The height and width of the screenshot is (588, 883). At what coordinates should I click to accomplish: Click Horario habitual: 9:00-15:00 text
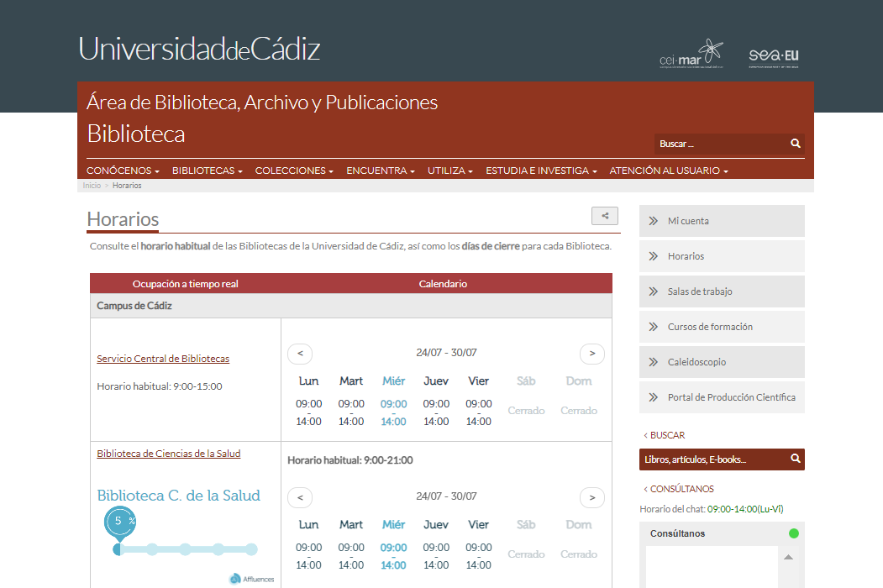click(160, 386)
